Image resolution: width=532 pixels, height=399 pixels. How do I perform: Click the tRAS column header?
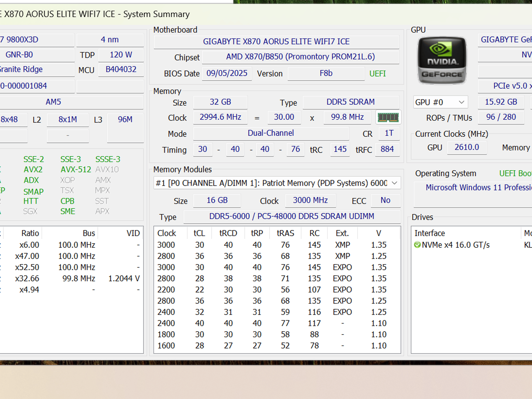[285, 233]
